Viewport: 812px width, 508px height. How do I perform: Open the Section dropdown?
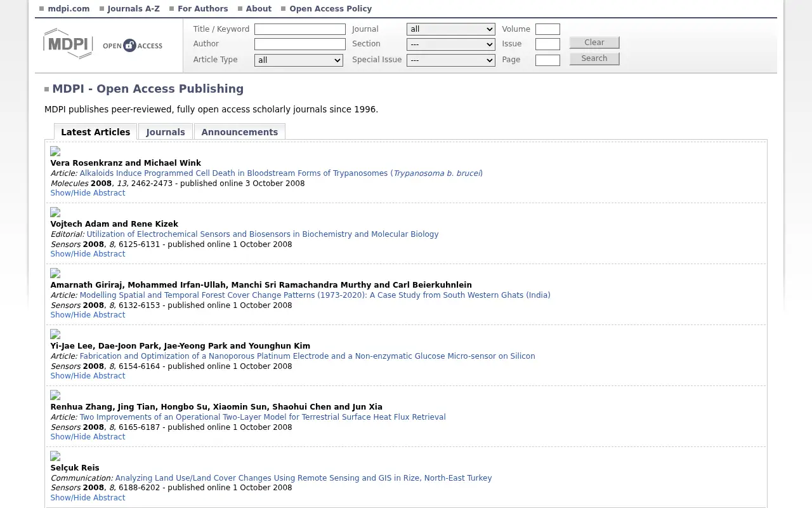[451, 44]
